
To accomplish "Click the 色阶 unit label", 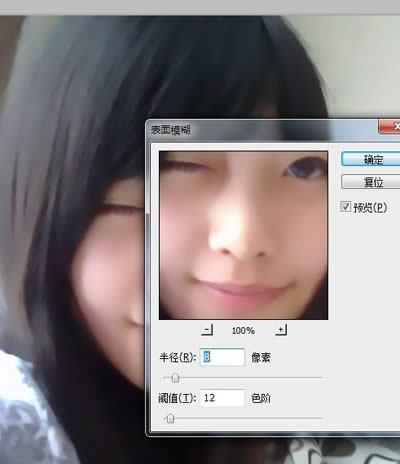I will pyautogui.click(x=261, y=398).
